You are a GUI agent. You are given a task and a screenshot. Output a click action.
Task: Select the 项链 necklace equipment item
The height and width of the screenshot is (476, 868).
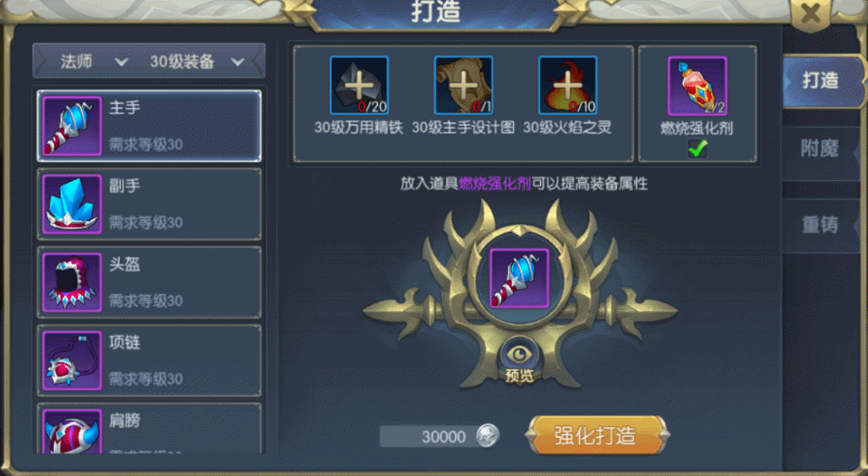[149, 360]
